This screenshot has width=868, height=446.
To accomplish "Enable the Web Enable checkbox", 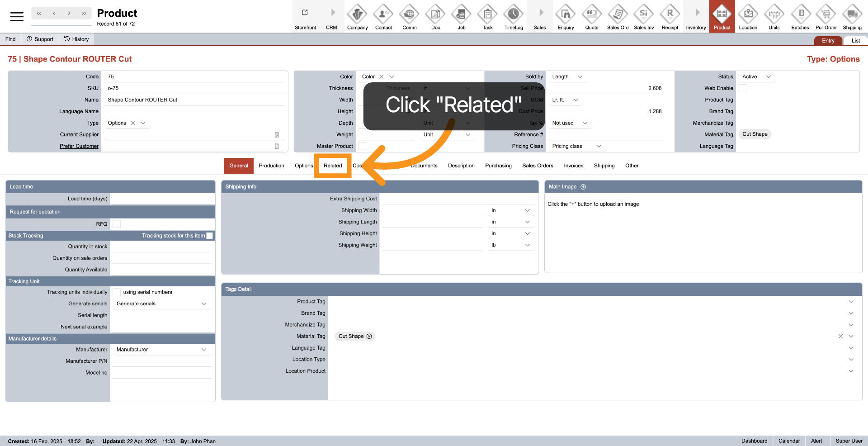I will 742,88.
